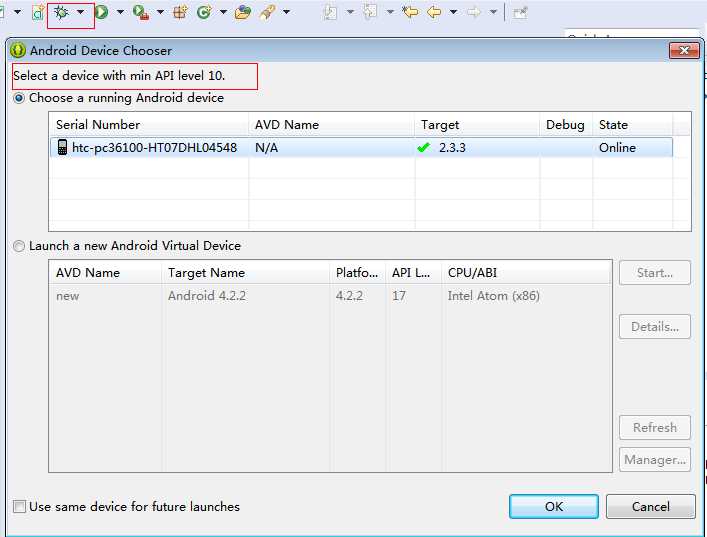Screen dimensions: 707x537
Task: Sort by Serial Number column header
Action: (149, 124)
